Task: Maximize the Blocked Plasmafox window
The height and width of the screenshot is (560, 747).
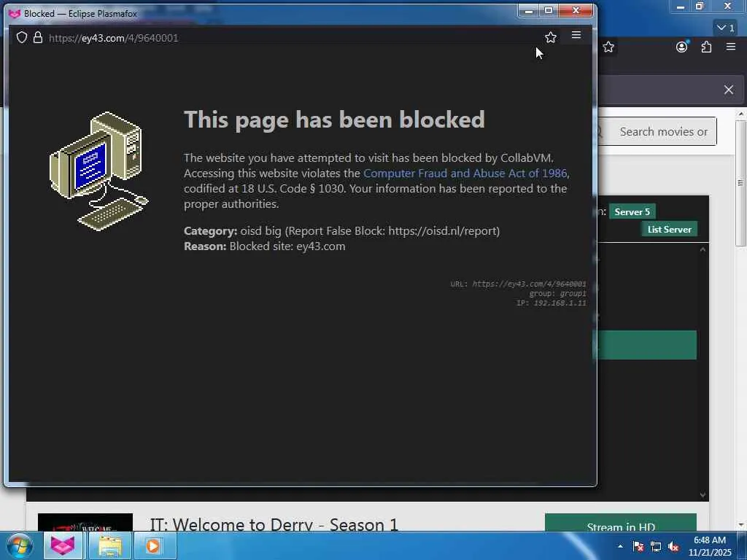Action: [x=549, y=10]
